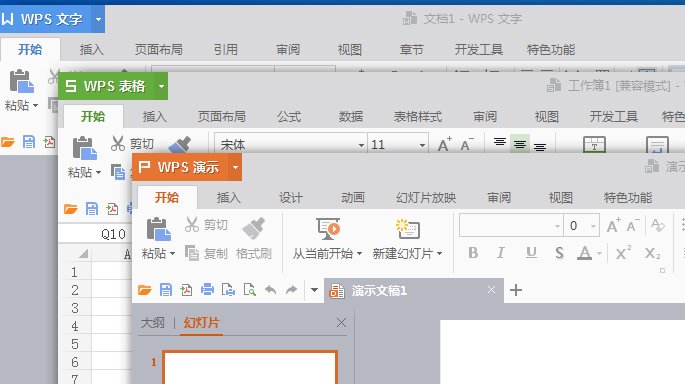Switch to 幻灯片 panel tab
Screen dimensions: 685x384
click(x=201, y=323)
